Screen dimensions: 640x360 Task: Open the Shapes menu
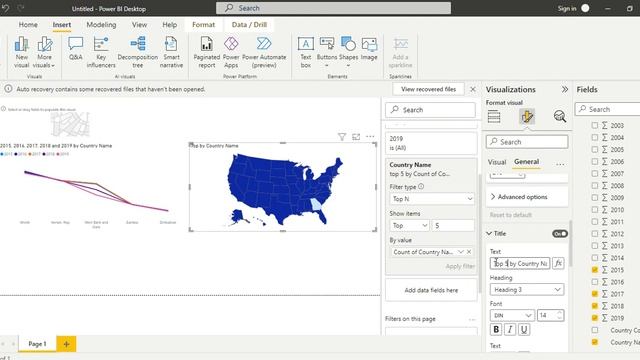(x=348, y=52)
